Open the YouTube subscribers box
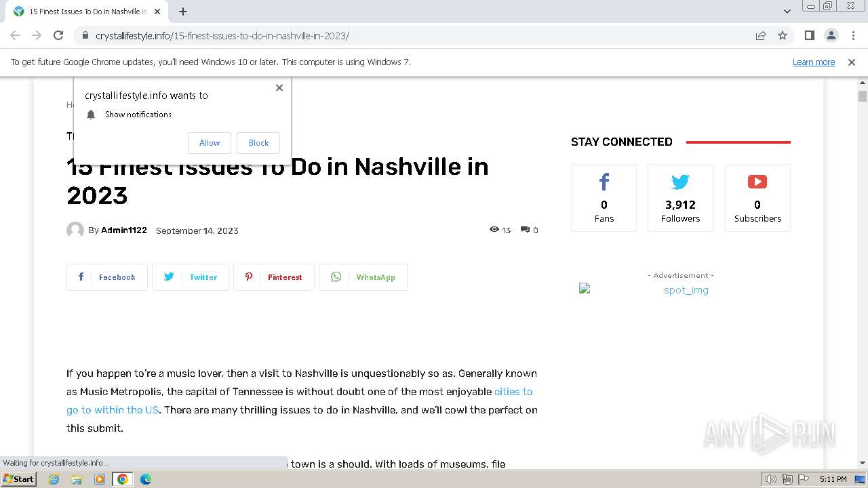The height and width of the screenshot is (488, 868). (757, 197)
